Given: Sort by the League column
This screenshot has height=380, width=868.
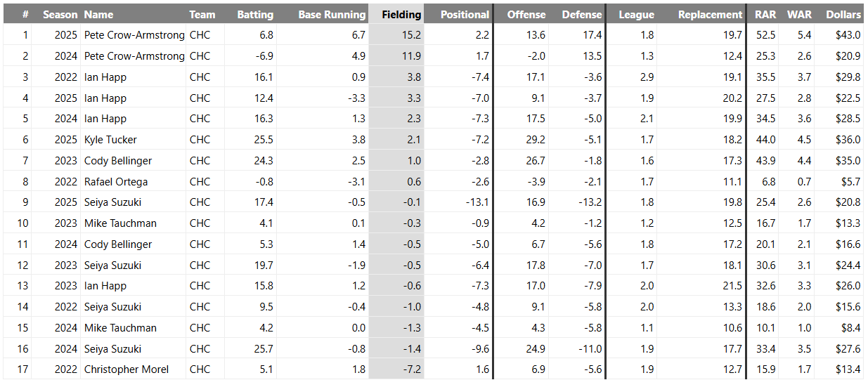Looking at the screenshot, I should pyautogui.click(x=636, y=14).
